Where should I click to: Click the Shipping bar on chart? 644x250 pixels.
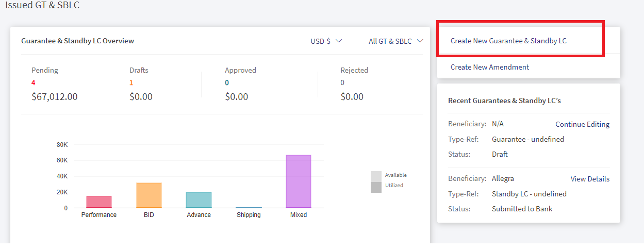(x=249, y=208)
